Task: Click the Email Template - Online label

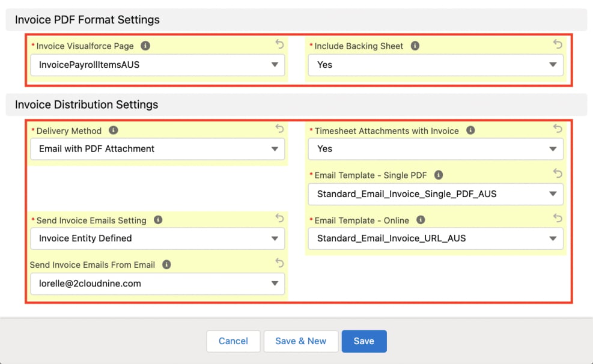Action: pyautogui.click(x=362, y=220)
